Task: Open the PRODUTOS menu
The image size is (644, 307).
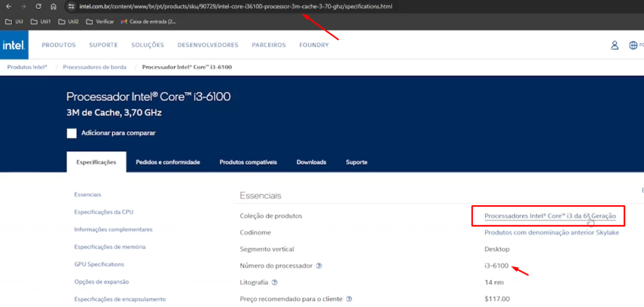Action: (x=58, y=45)
